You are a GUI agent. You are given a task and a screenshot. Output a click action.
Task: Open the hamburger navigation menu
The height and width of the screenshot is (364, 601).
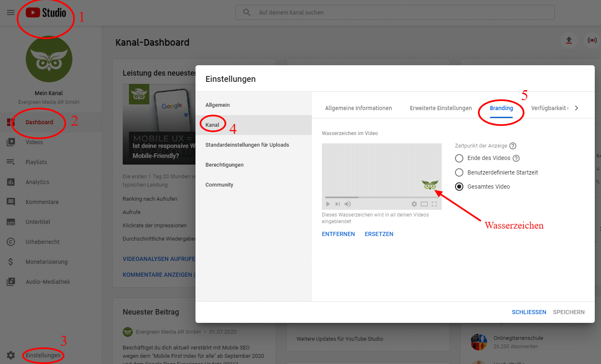click(x=11, y=12)
